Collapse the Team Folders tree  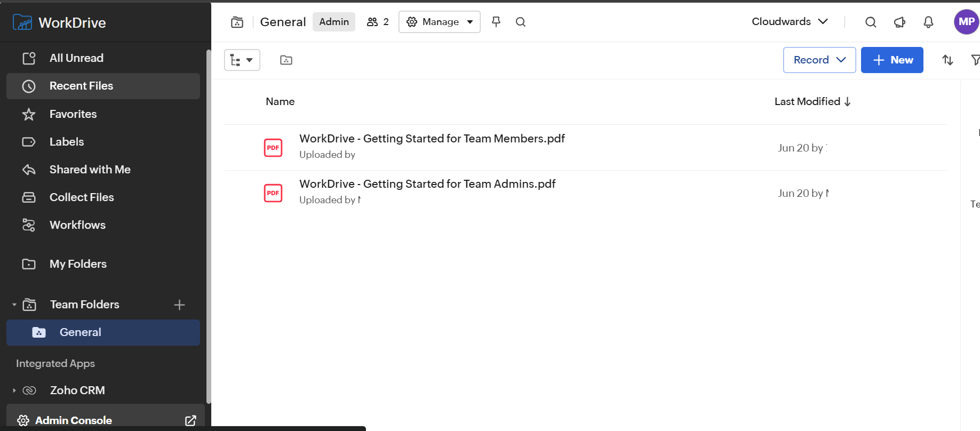[14, 305]
